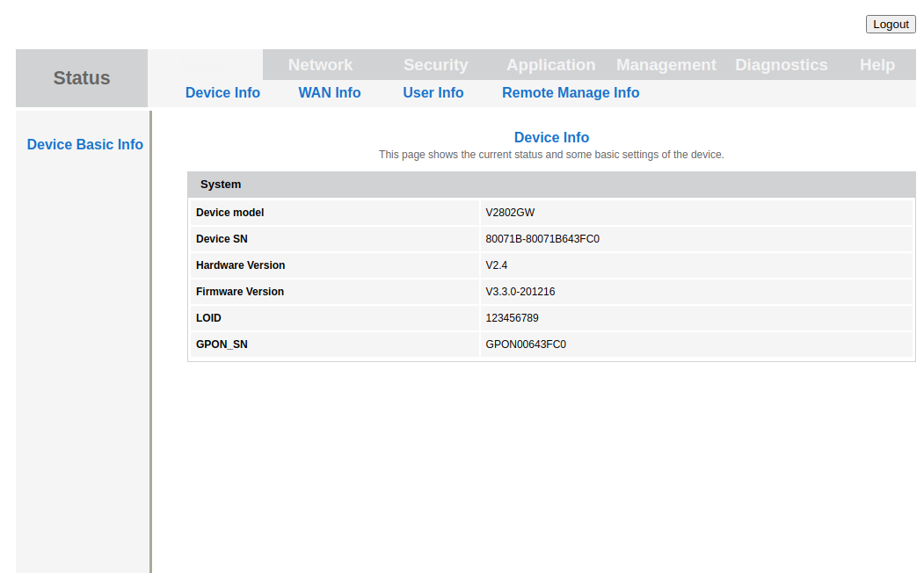
Task: Go to the Application tab
Action: 550,65
